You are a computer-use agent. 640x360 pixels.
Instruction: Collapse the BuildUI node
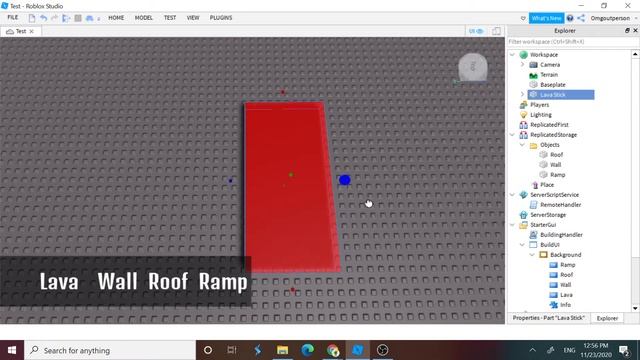[522, 244]
